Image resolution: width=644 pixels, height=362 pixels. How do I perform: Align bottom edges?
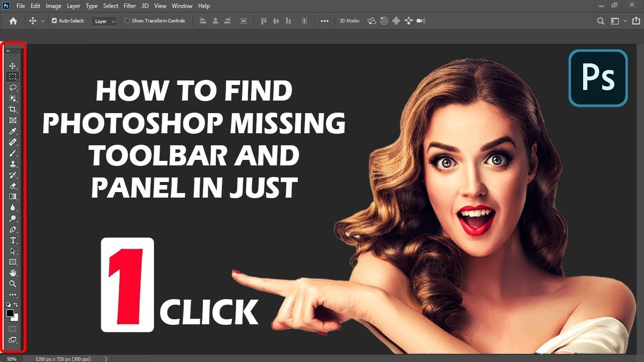pyautogui.click(x=288, y=21)
